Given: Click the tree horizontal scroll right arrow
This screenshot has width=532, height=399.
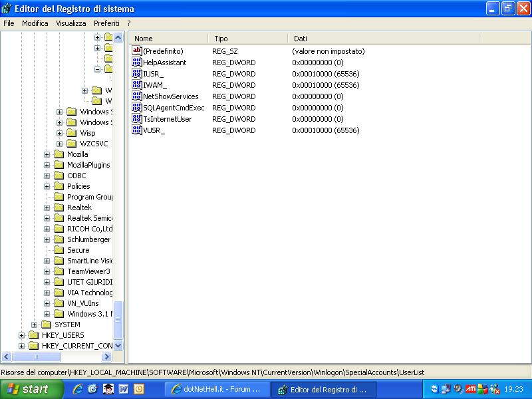Looking at the screenshot, I should tap(106, 356).
